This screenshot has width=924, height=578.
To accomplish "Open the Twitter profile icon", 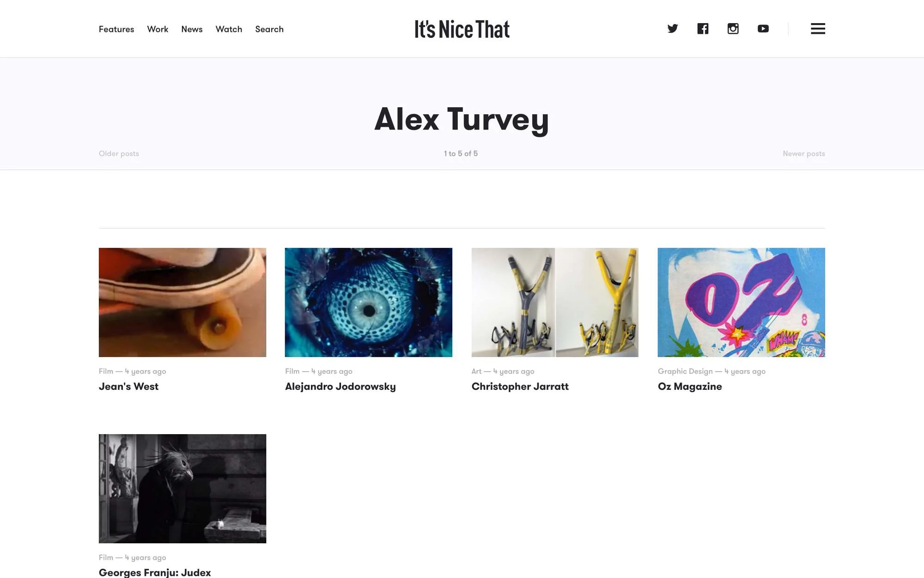I will [673, 29].
